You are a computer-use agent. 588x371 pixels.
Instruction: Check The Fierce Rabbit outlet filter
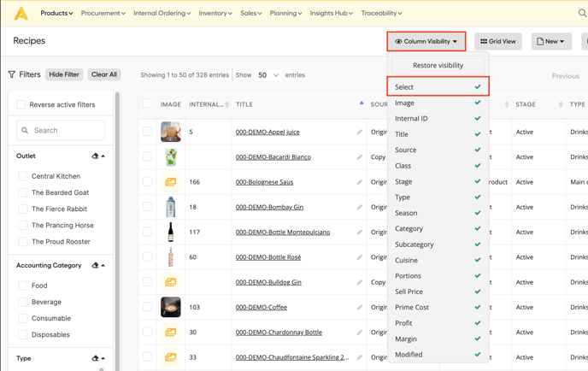pos(23,209)
